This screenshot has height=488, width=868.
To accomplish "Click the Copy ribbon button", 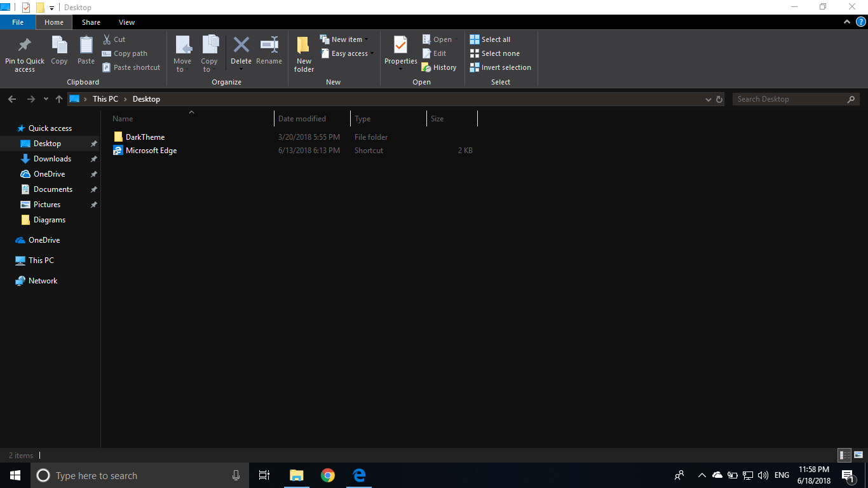I will click(59, 50).
